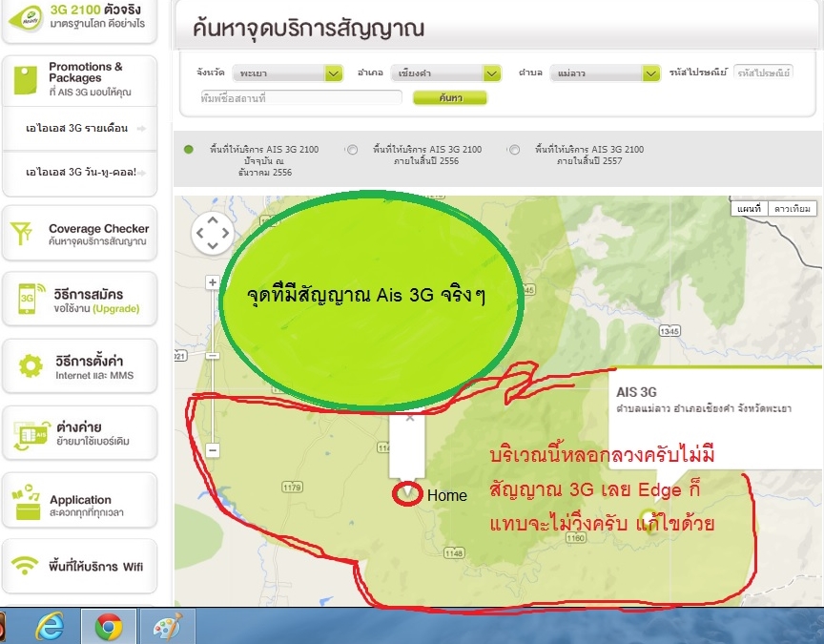Click road label 1160 on the map
Screen dimensions: 824x644
pos(575,538)
